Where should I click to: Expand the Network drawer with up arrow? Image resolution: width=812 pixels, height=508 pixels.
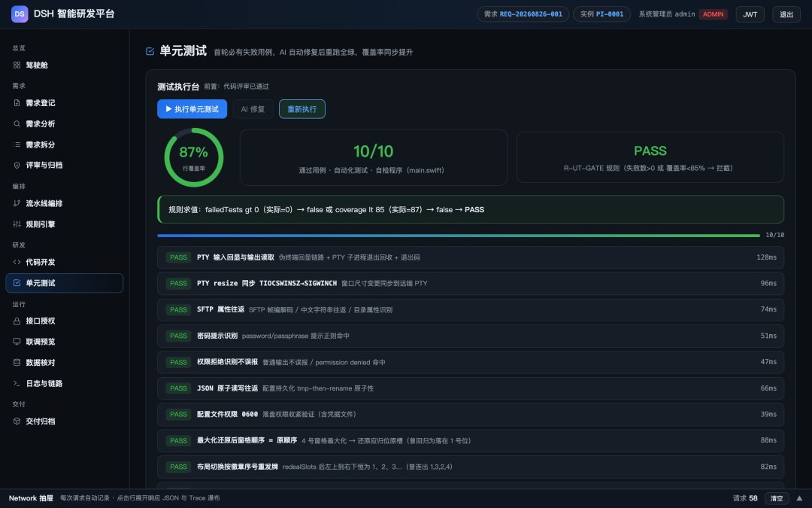(799, 498)
